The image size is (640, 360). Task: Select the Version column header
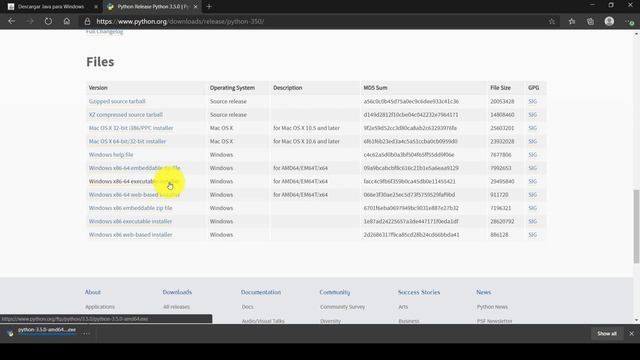click(98, 88)
